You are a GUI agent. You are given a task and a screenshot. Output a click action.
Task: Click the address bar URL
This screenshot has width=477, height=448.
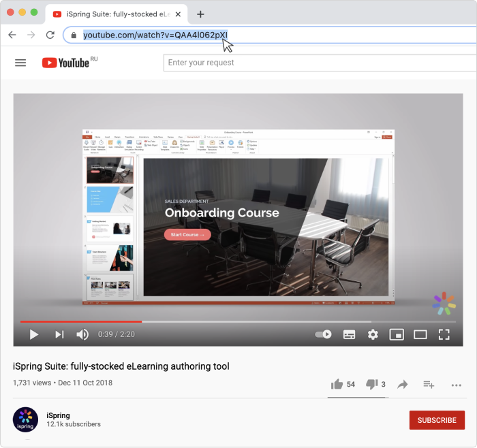155,35
